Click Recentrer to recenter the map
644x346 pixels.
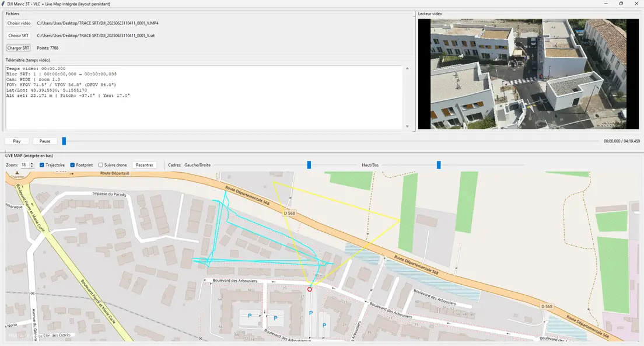coord(144,165)
